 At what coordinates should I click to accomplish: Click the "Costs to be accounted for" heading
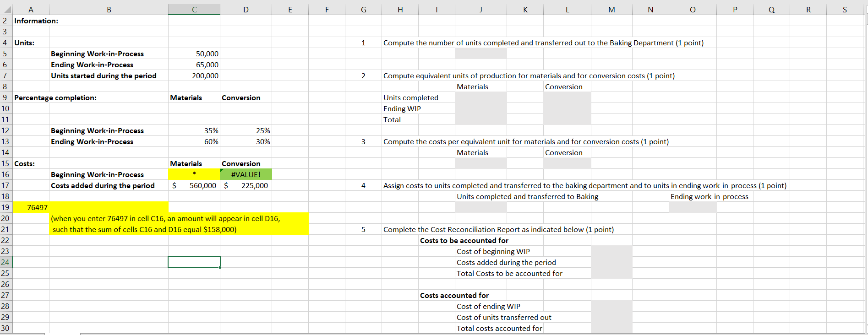464,240
